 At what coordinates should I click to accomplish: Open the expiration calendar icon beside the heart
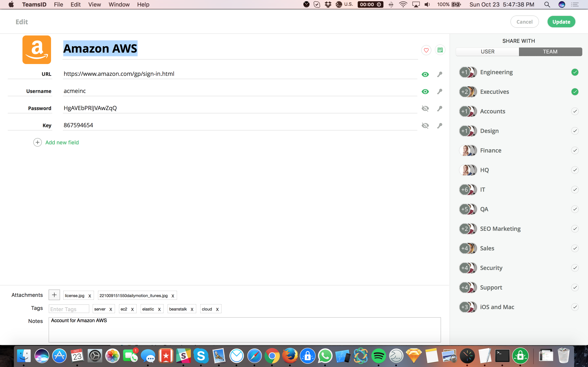point(440,50)
